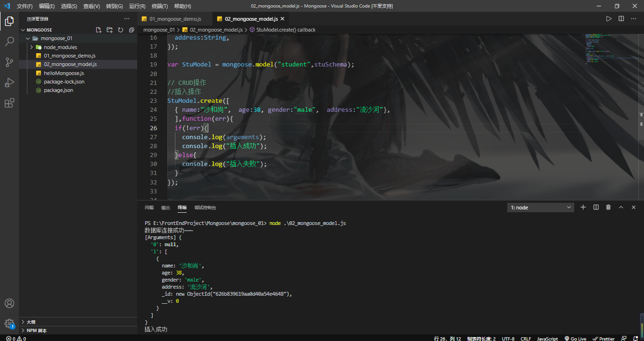Open the Accounts menu icon
The width and height of the screenshot is (644, 341).
pyautogui.click(x=9, y=303)
